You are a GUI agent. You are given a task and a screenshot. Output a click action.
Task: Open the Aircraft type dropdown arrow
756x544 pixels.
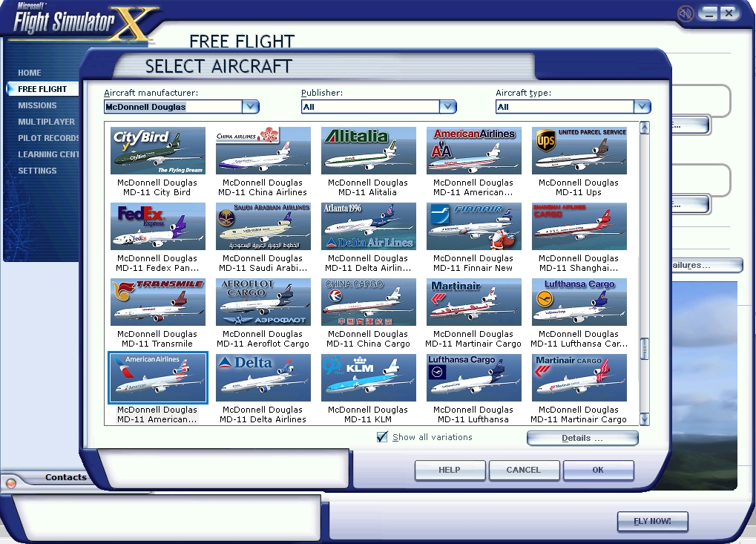click(642, 107)
